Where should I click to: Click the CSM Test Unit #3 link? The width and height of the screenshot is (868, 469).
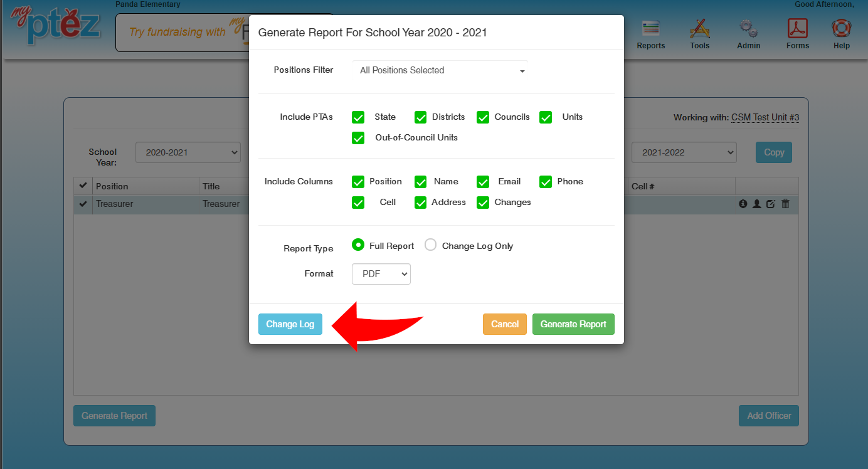click(x=765, y=117)
